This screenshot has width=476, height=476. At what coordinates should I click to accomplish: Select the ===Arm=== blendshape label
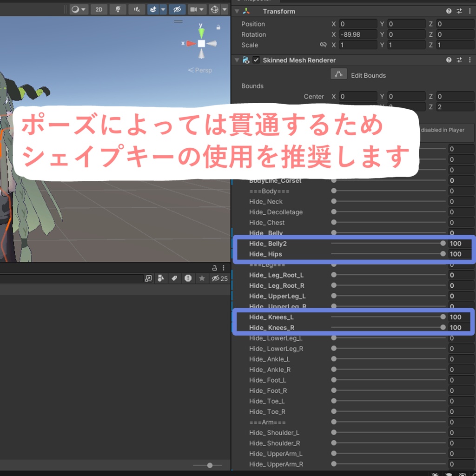[267, 422]
